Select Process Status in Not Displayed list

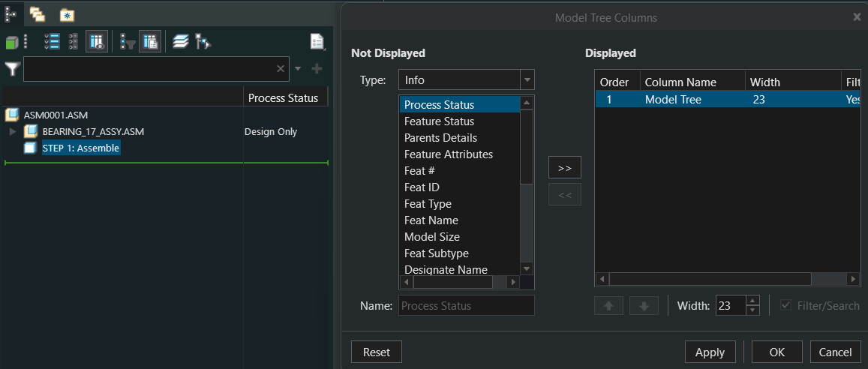[459, 104]
